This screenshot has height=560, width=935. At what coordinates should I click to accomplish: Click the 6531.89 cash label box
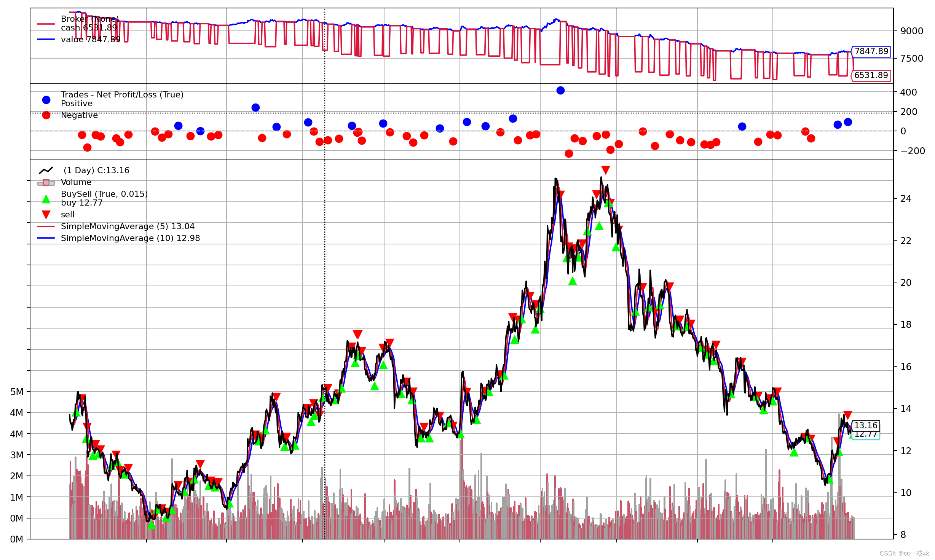pyautogui.click(x=871, y=75)
